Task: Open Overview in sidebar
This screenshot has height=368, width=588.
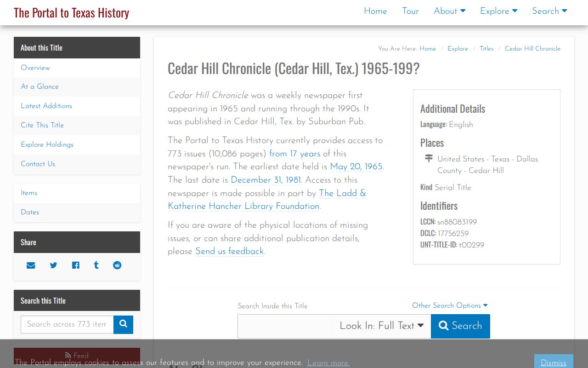Action: pos(77,68)
